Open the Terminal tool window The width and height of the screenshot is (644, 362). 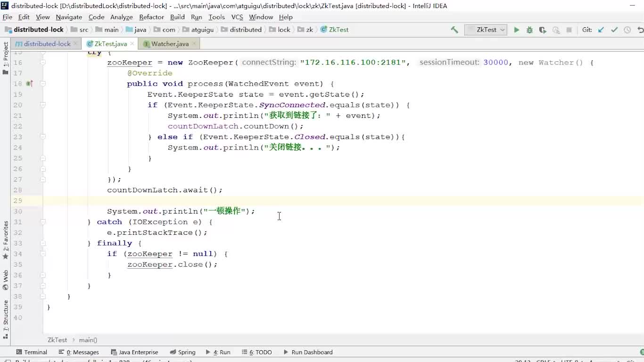point(32,352)
